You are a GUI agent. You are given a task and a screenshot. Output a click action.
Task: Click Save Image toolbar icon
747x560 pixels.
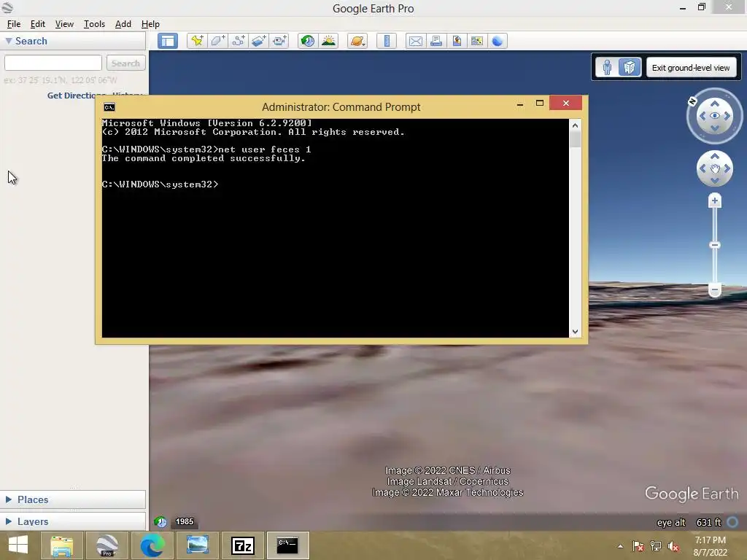click(x=457, y=41)
